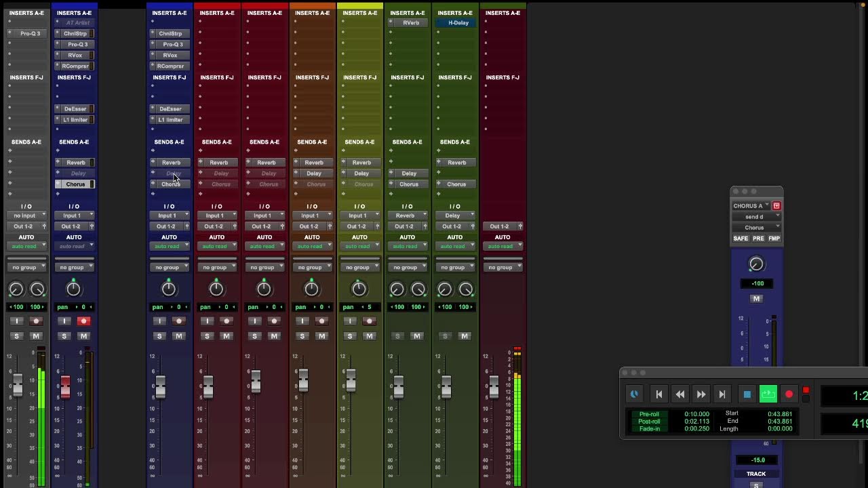Open the Chorus output path selector in the send window
The height and width of the screenshot is (488, 868).
756,228
